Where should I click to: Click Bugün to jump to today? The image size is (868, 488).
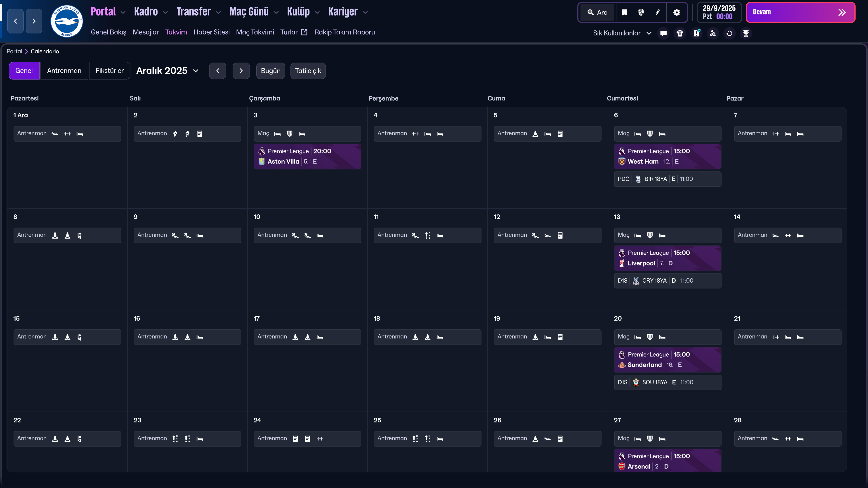pyautogui.click(x=271, y=71)
